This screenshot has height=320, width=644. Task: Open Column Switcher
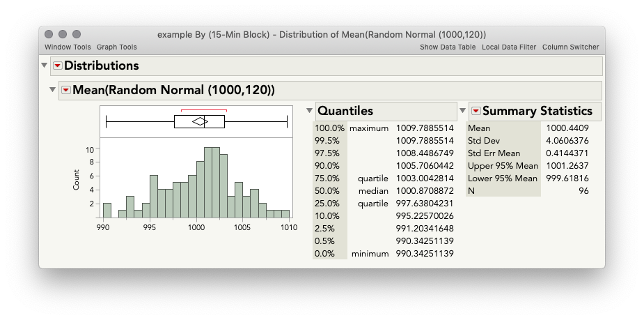click(570, 47)
